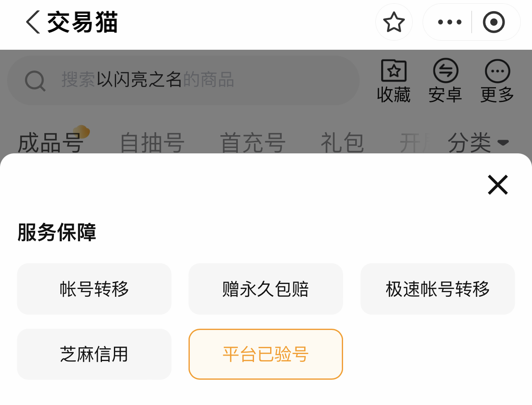Switch to the 成品号 tab
Image resolution: width=532 pixels, height=405 pixels.
51,143
